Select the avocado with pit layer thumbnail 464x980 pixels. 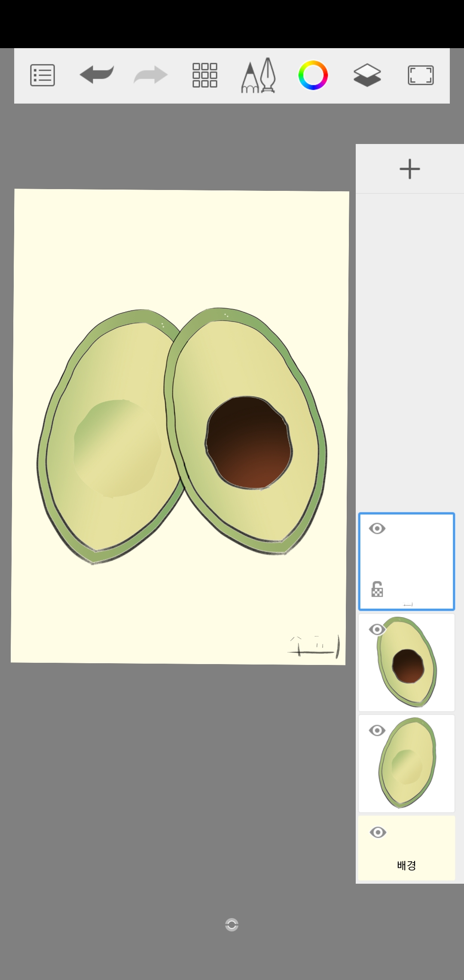[406, 662]
